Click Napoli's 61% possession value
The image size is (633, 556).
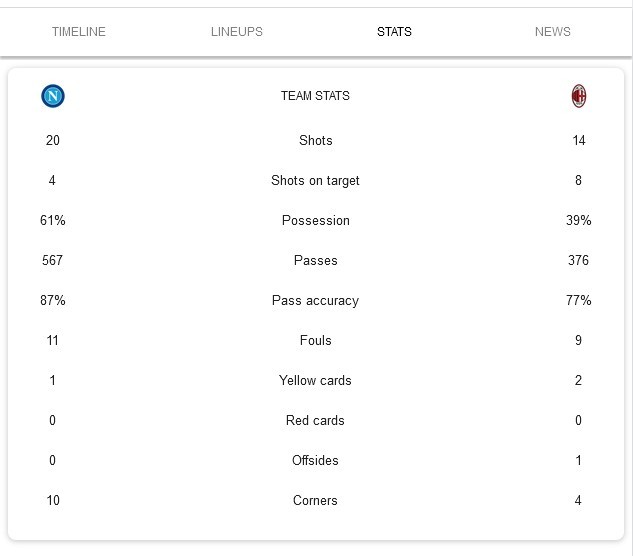click(x=53, y=221)
